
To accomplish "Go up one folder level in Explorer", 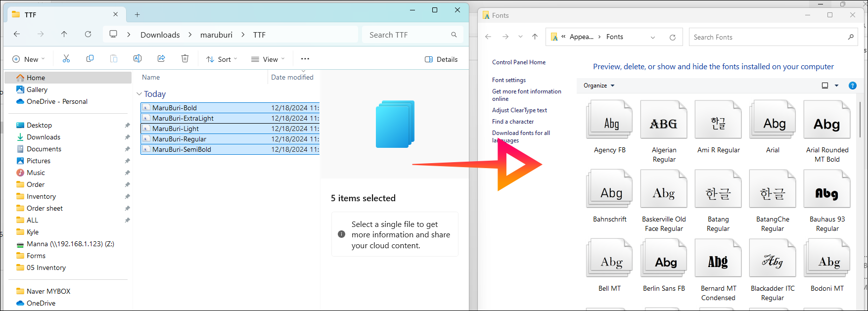I will [64, 34].
